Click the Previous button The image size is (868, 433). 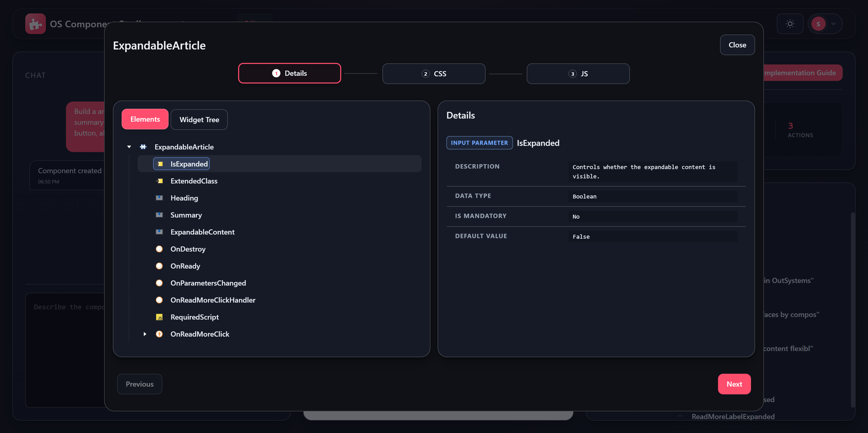(x=139, y=384)
